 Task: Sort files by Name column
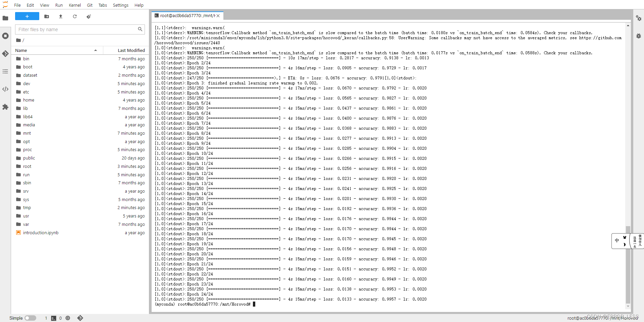56,50
